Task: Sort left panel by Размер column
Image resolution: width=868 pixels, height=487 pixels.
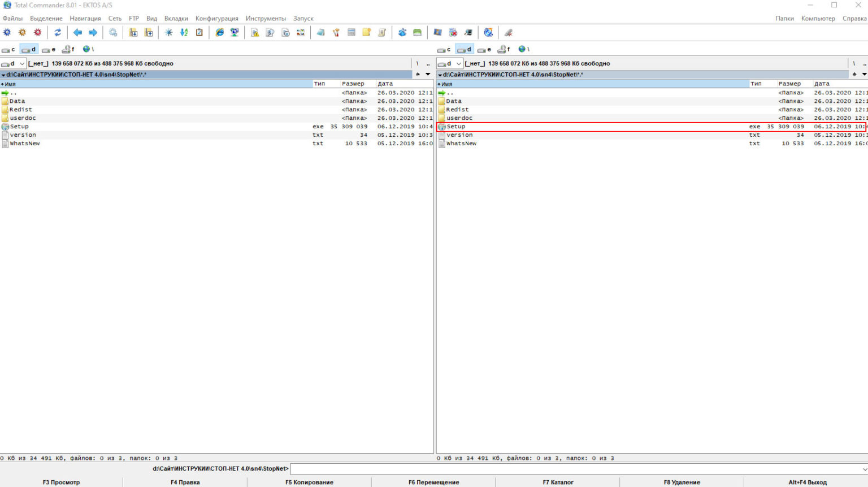Action: 358,84
